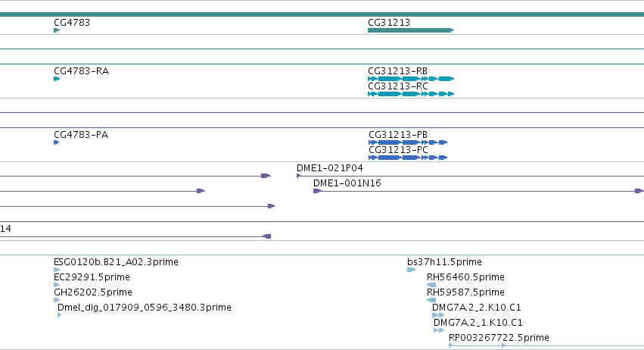Select the RH56460.5prime EST glyph
Screen dimensions: 644x350
click(431, 285)
